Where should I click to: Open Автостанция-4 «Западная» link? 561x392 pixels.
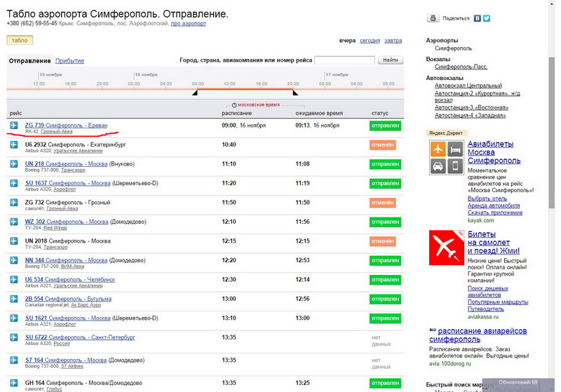[470, 115]
